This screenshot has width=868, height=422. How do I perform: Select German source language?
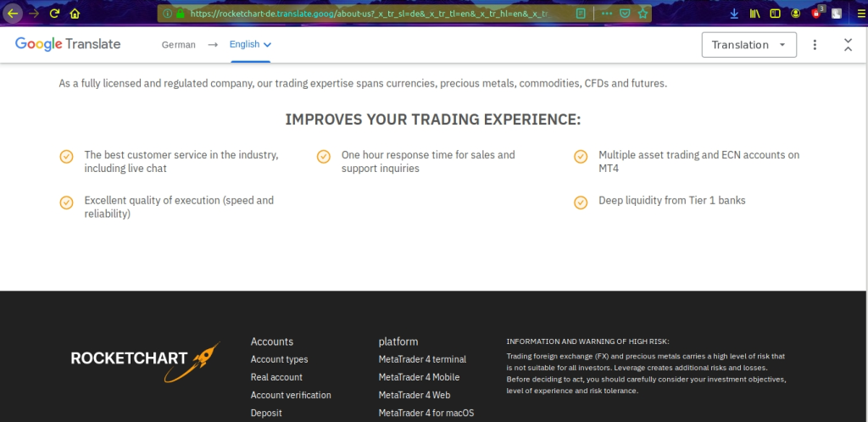[x=178, y=45]
